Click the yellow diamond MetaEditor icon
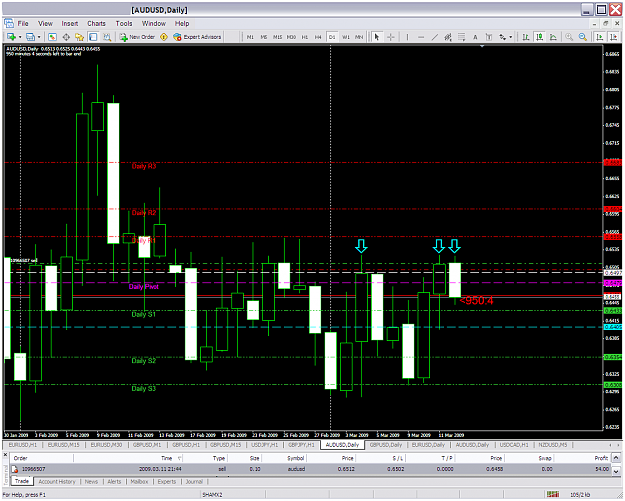This screenshot has height=501, width=625. (163, 37)
